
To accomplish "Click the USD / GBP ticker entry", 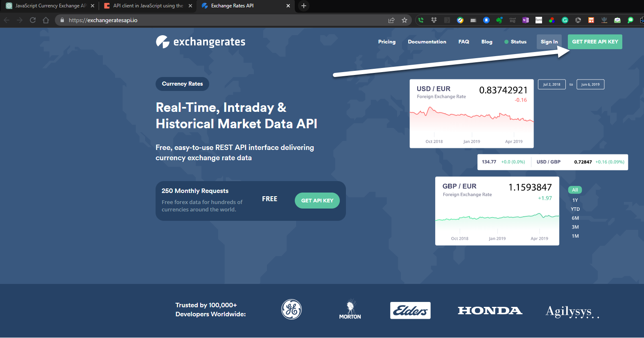I will pos(549,162).
